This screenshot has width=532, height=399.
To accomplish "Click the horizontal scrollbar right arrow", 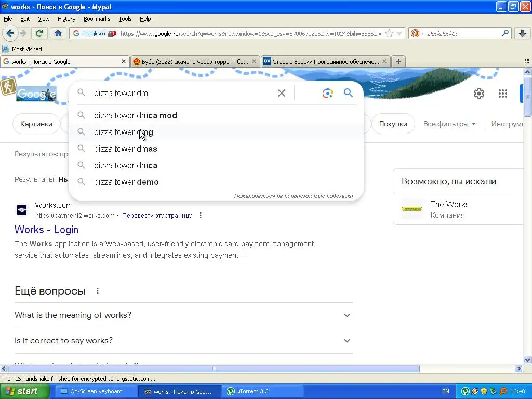I will 518,368.
